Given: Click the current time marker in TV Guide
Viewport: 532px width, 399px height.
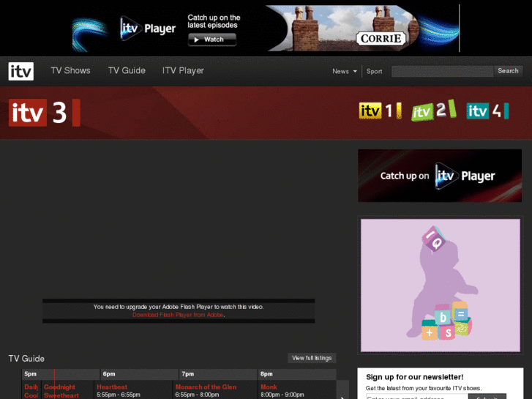Looking at the screenshot, I should click(54, 384).
